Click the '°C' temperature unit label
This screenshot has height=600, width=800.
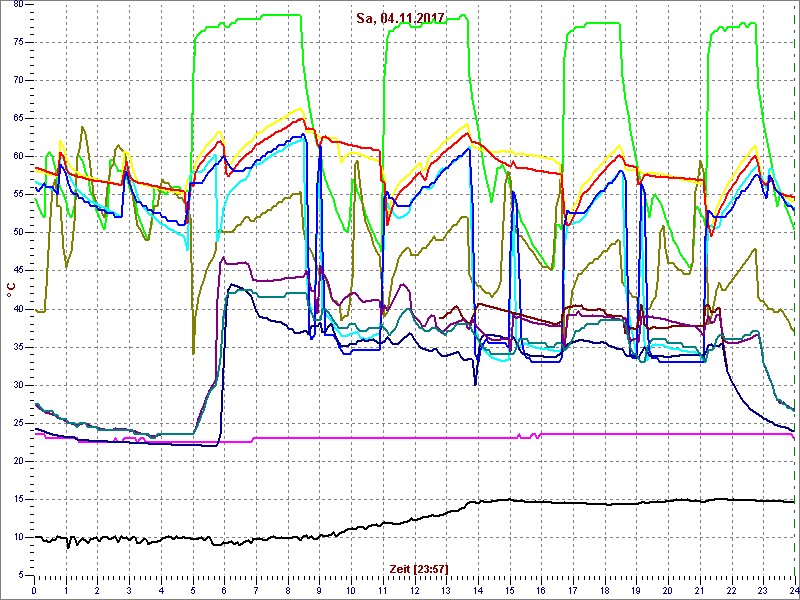tap(11, 290)
